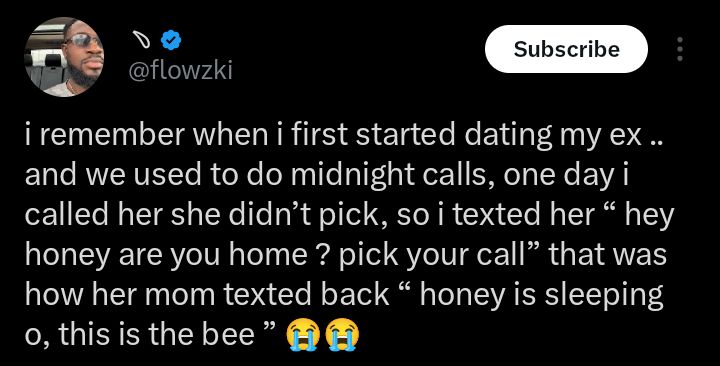Open the three-dot more options menu

(680, 49)
